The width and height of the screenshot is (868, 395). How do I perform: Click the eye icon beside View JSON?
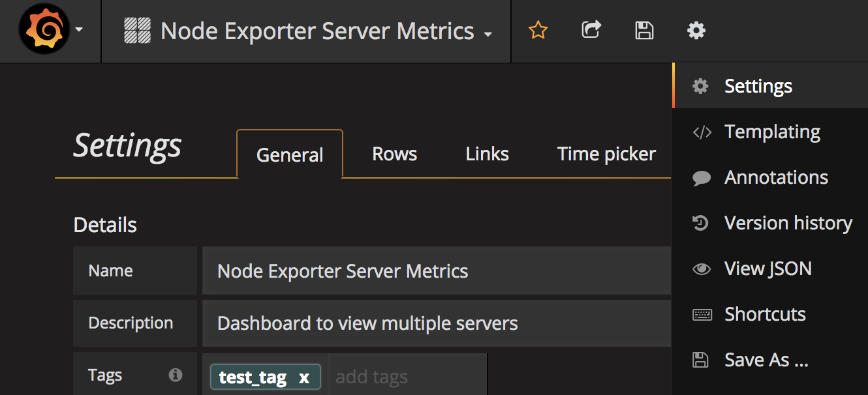702,269
